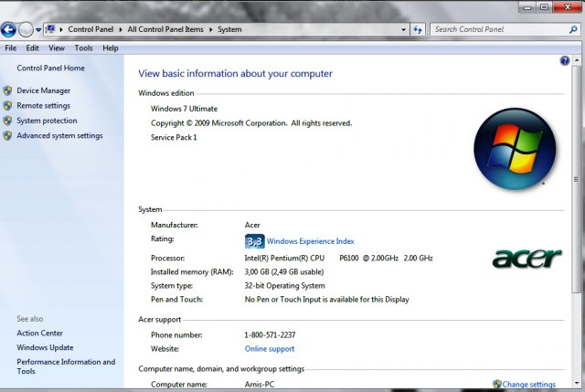The height and width of the screenshot is (392, 585).
Task: Open the File menu
Action: pos(11,48)
